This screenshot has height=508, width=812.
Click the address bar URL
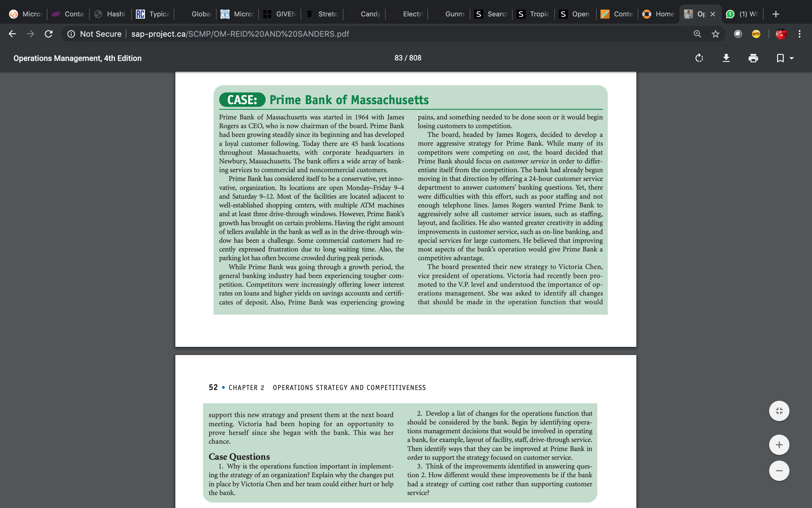240,34
